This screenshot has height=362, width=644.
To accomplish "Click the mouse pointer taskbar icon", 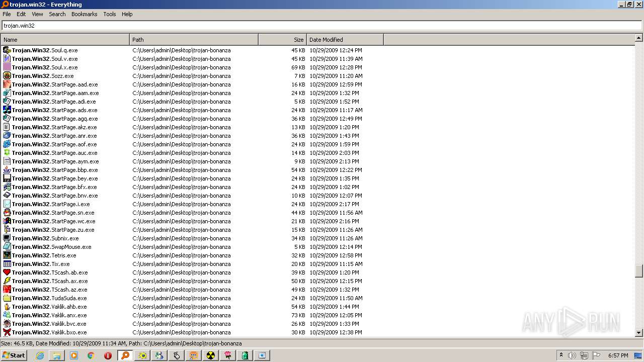I will [177, 355].
